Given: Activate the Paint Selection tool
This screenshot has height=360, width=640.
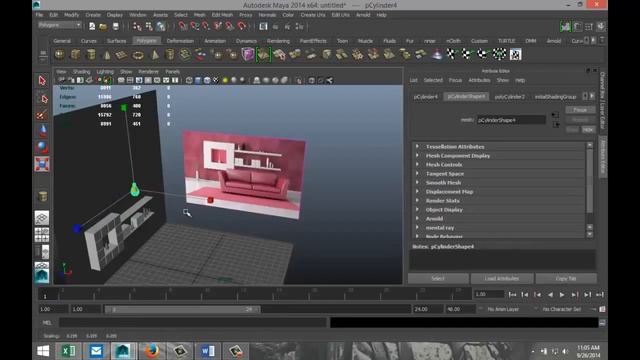Looking at the screenshot, I should click(x=42, y=115).
